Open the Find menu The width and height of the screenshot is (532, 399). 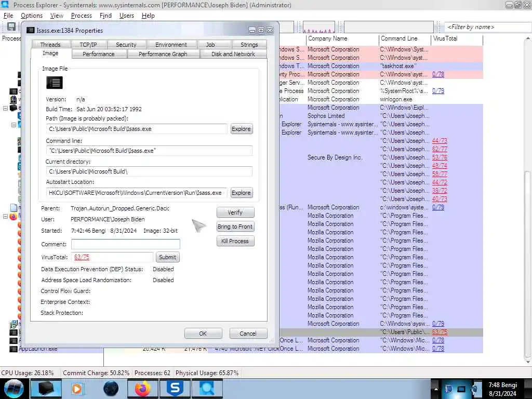coord(105,16)
